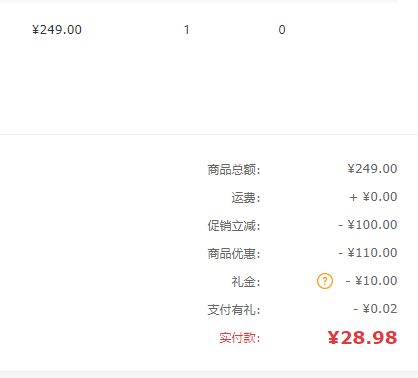Click the unit price ¥249.00 in item row
The image size is (418, 378).
57,30
